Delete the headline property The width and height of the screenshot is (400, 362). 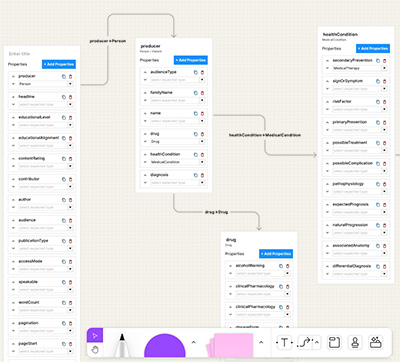click(70, 97)
